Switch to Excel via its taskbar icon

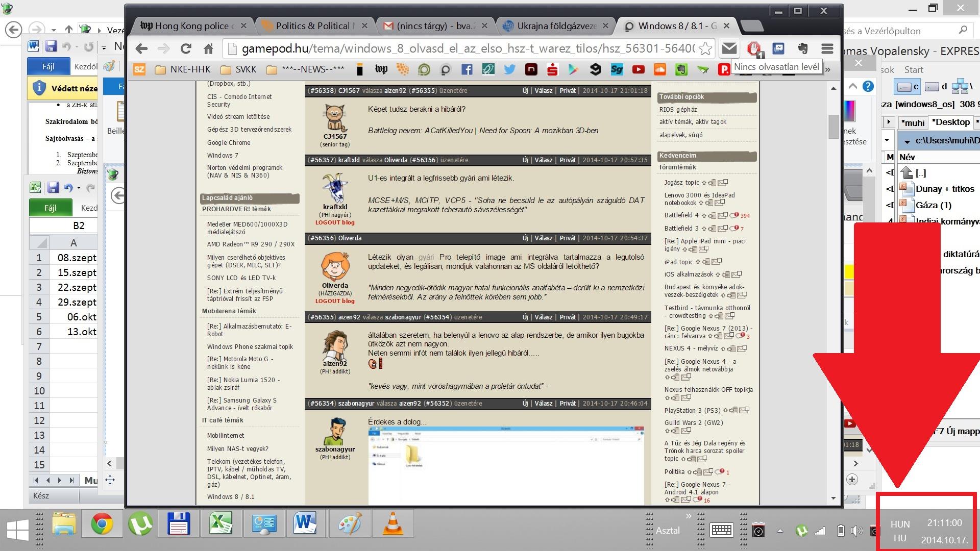[x=220, y=524]
